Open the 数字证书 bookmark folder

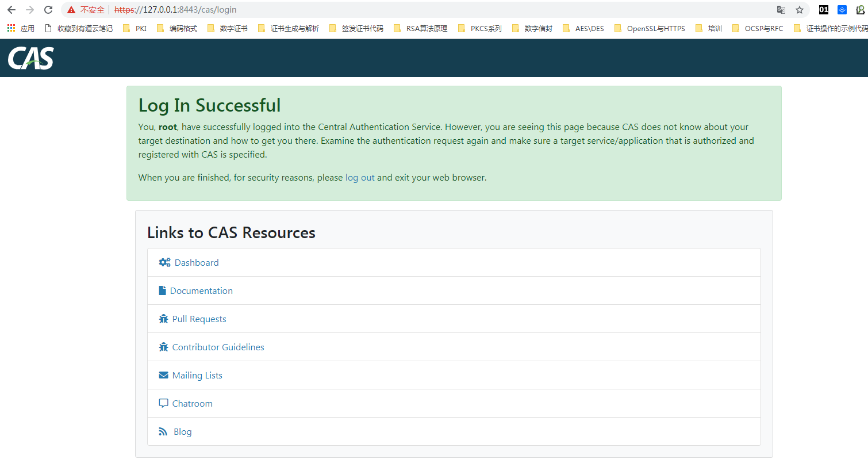(x=228, y=28)
